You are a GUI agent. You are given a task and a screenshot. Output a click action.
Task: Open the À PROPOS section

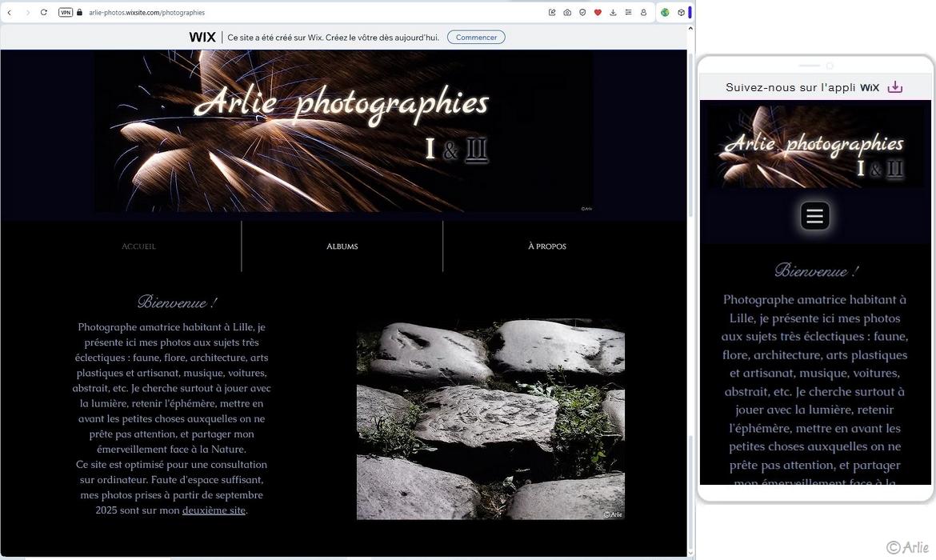click(547, 246)
